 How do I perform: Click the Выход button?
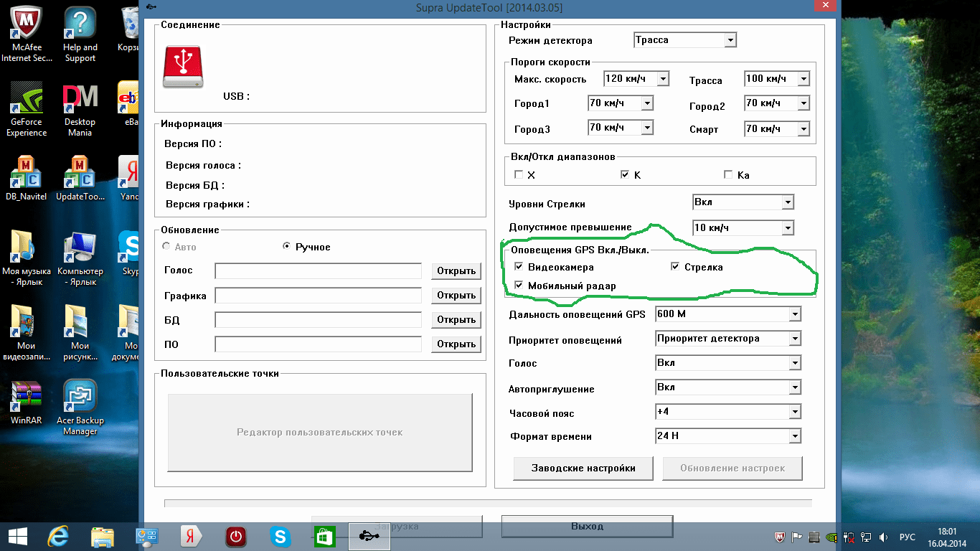(587, 526)
